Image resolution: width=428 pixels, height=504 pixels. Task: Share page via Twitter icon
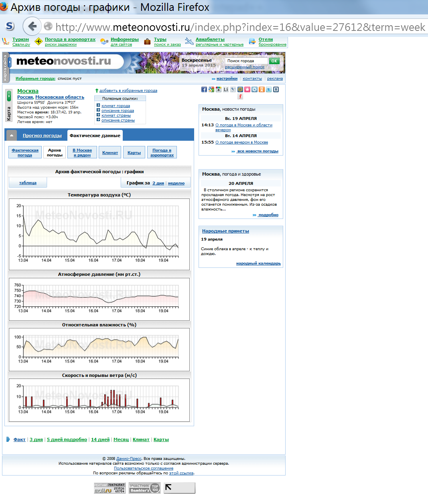point(269,89)
